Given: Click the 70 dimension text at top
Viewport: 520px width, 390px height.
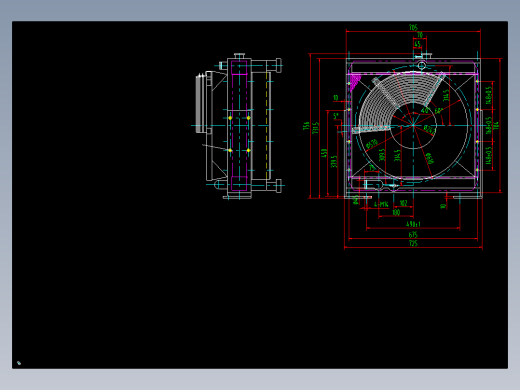Looking at the screenshot, I should click(x=420, y=35).
